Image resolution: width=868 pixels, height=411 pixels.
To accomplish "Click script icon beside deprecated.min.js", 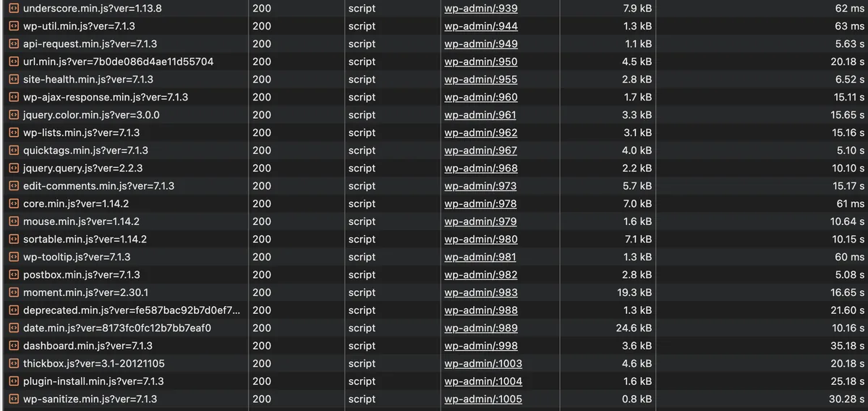I will pyautogui.click(x=13, y=310).
